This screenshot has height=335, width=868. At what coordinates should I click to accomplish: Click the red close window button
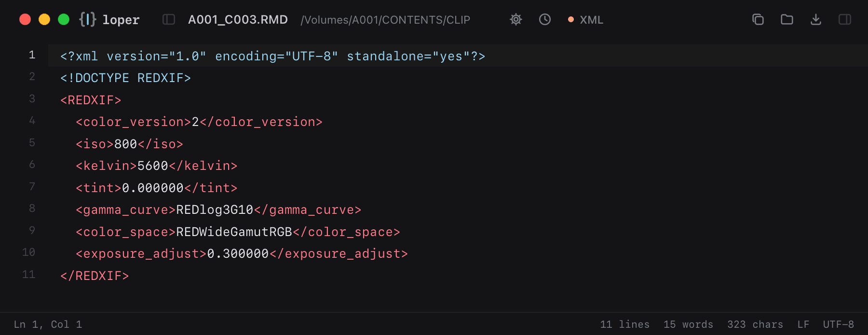(25, 19)
